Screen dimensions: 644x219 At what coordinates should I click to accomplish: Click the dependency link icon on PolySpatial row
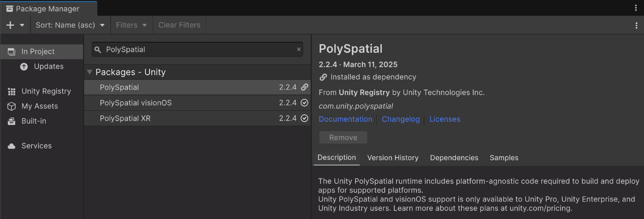[304, 87]
